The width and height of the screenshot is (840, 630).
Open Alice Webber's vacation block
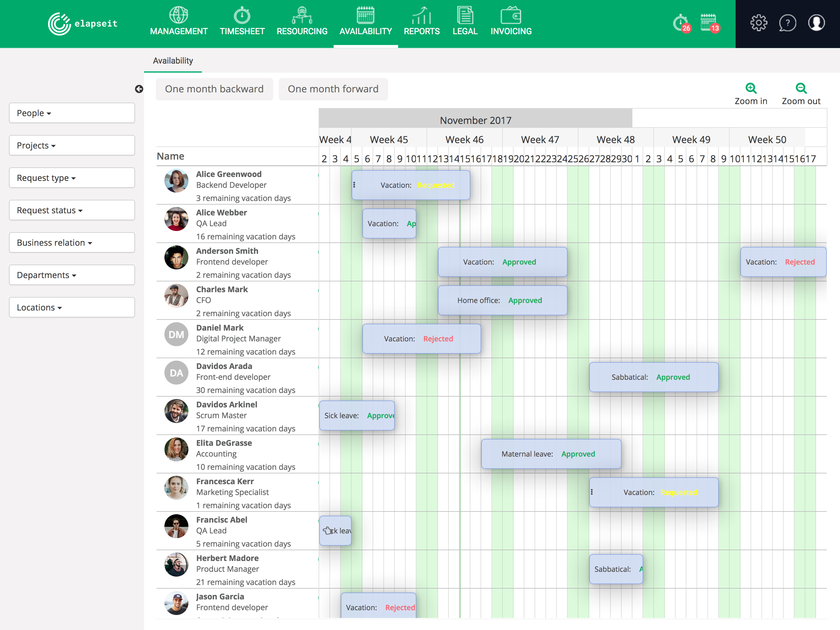(389, 223)
